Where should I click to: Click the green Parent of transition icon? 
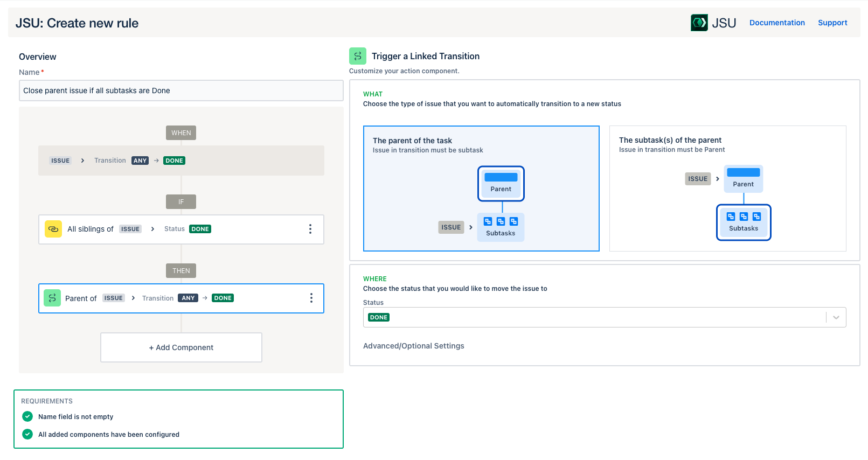52,298
